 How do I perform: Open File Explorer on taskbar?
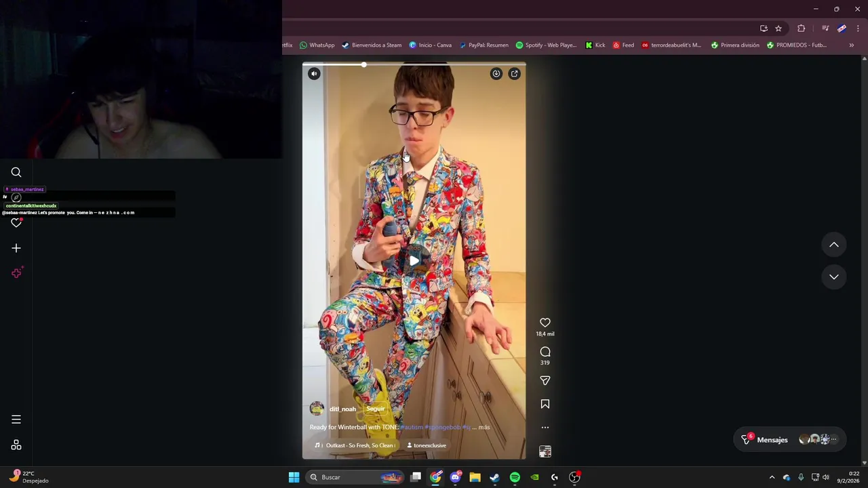pyautogui.click(x=475, y=477)
